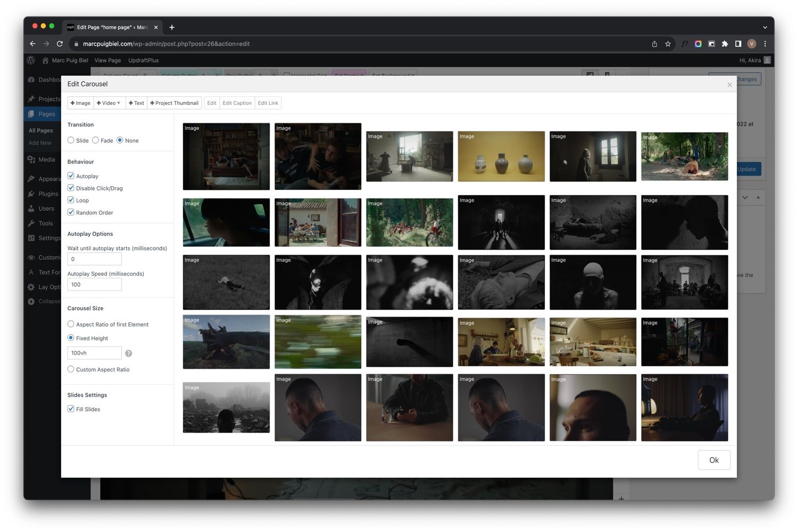This screenshot has height=532, width=798.
Task: Select the first carousel image thumbnail
Action: tap(226, 156)
